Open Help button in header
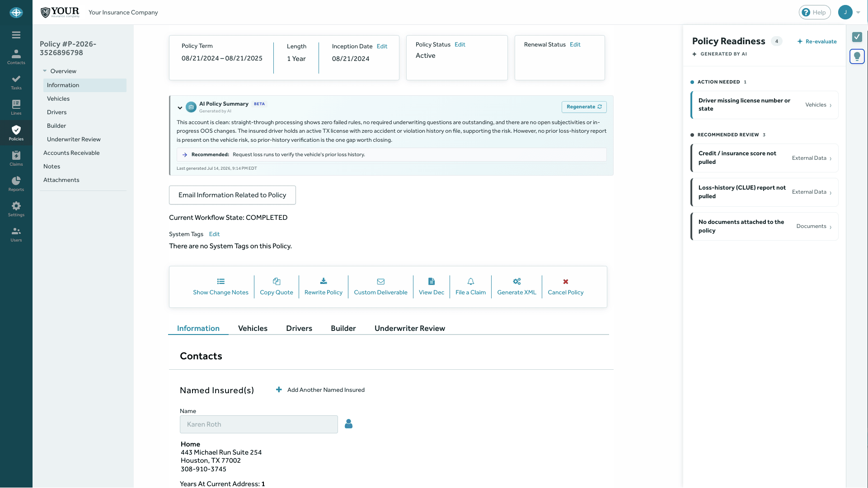868x488 pixels. point(815,12)
